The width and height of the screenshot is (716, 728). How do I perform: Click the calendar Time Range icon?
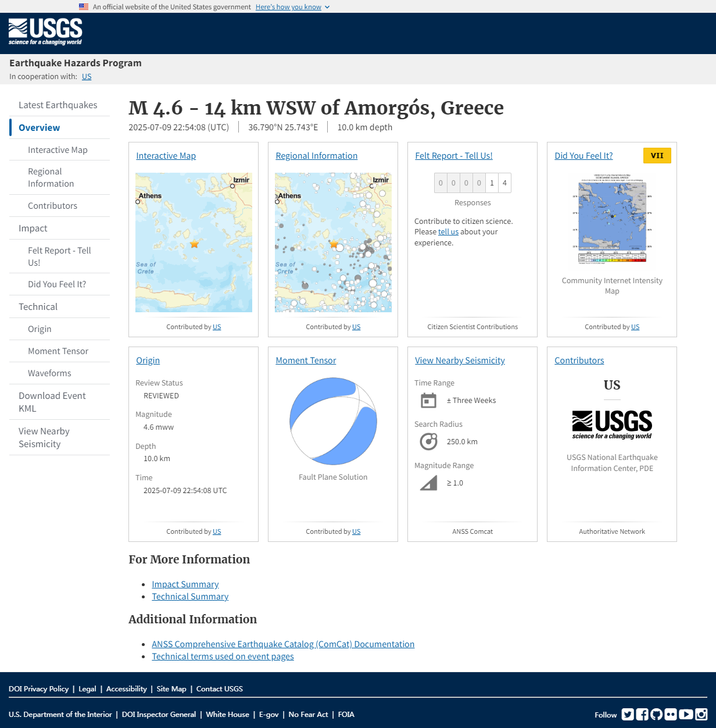point(428,401)
